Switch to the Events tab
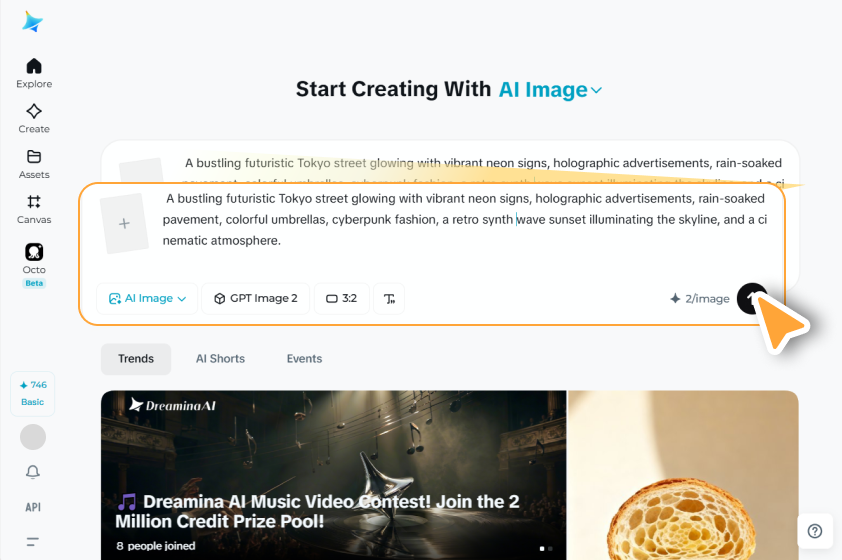The image size is (842, 560). 304,359
